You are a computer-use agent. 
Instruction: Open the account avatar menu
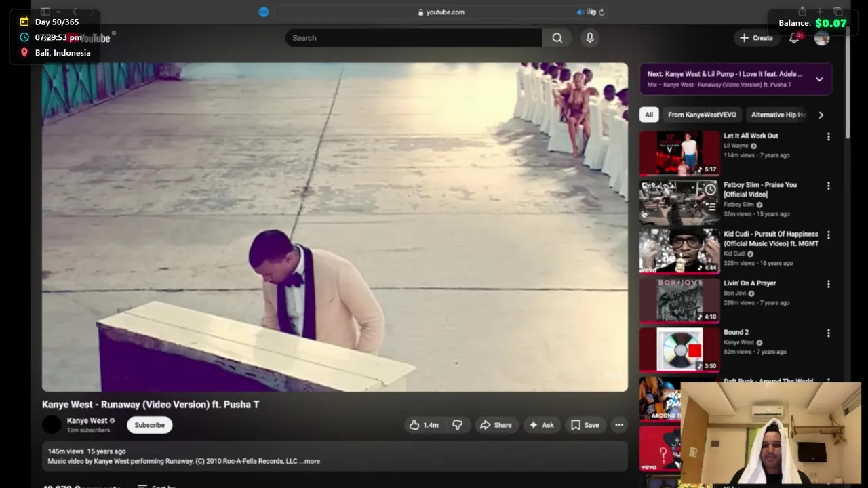pos(822,38)
